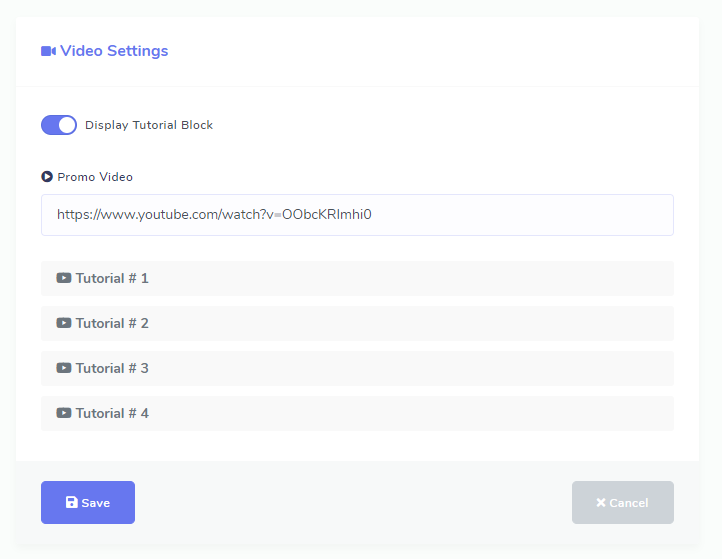Click the Video Settings heading text
Viewport: 722px width, 559px height.
[114, 51]
